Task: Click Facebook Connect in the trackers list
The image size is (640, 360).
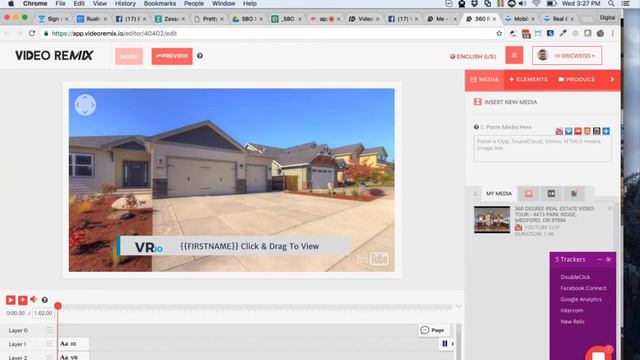Action: pyautogui.click(x=583, y=288)
